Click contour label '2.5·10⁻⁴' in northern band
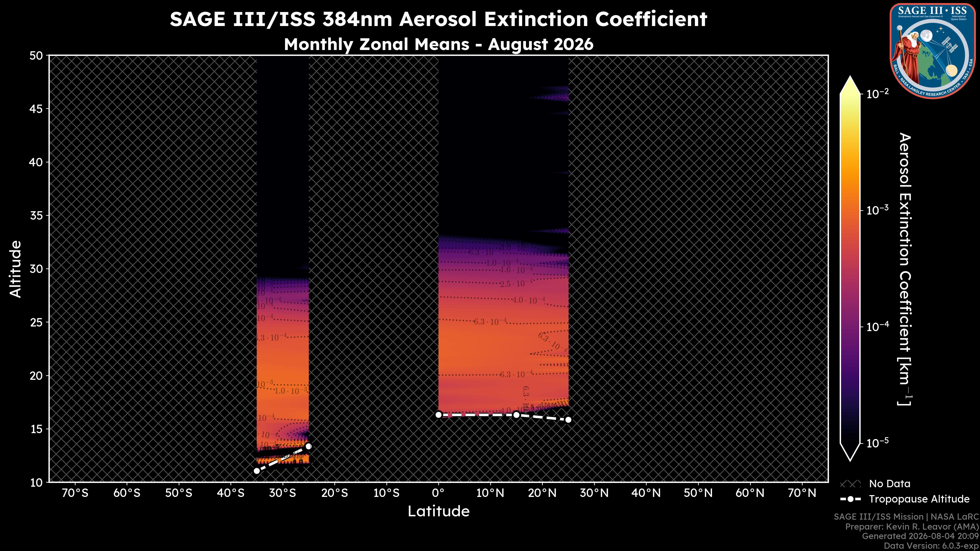Screen dimensions: 980x551 point(516,284)
